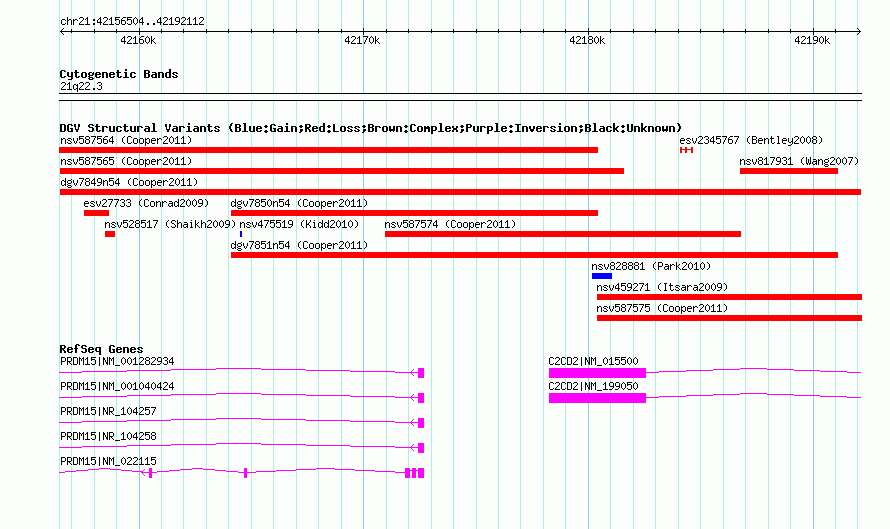Select the red dgv7850n54 loss bar
The width and height of the screenshot is (890, 529).
[x=414, y=213]
